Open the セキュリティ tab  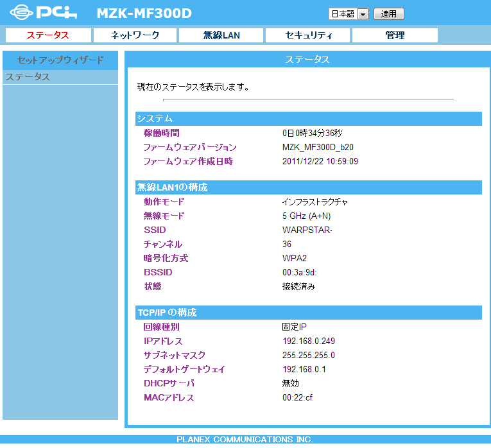click(308, 35)
